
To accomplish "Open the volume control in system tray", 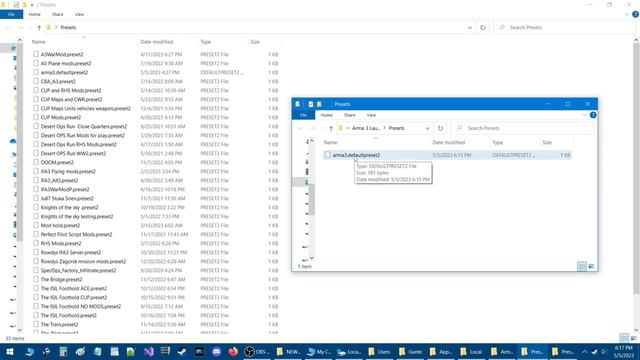I will 604,351.
